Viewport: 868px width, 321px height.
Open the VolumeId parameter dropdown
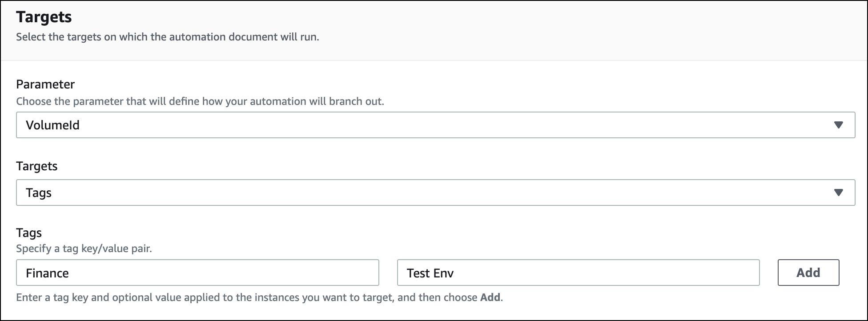click(435, 125)
